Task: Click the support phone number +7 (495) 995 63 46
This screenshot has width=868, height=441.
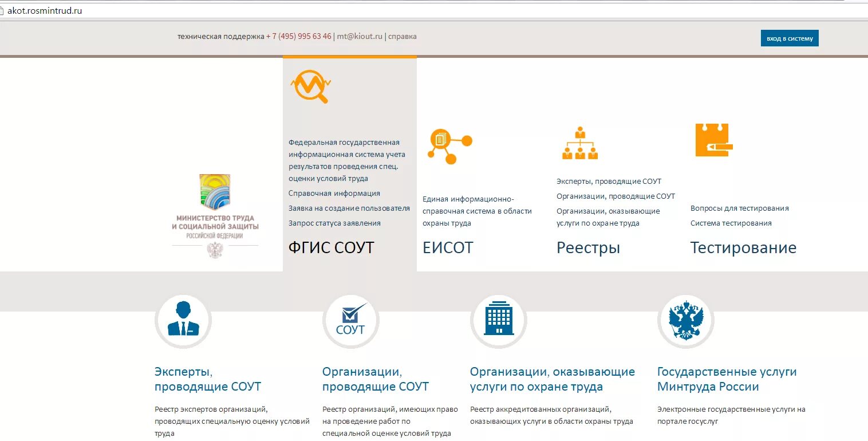Action: 299,36
